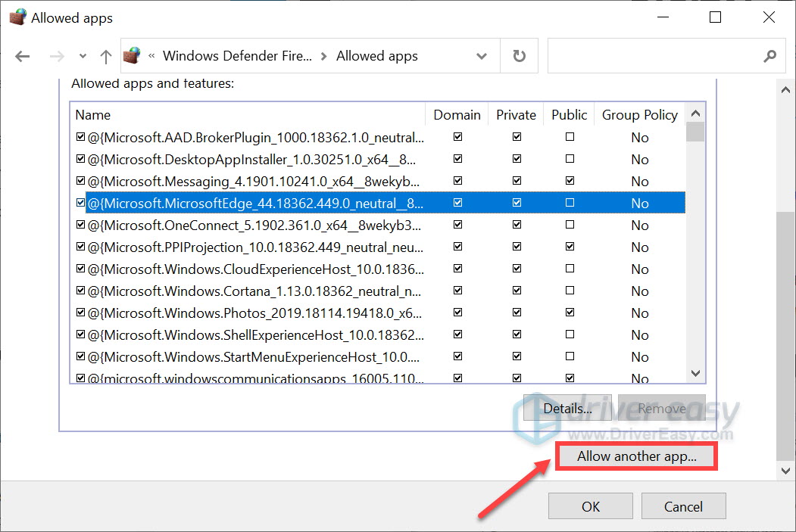
Task: Sort by the Domain column header
Action: pyautogui.click(x=457, y=115)
